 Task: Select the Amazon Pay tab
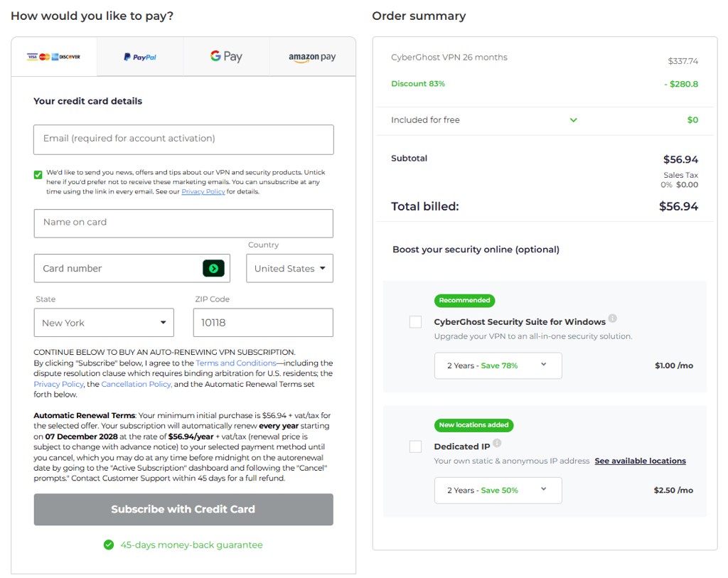click(312, 57)
